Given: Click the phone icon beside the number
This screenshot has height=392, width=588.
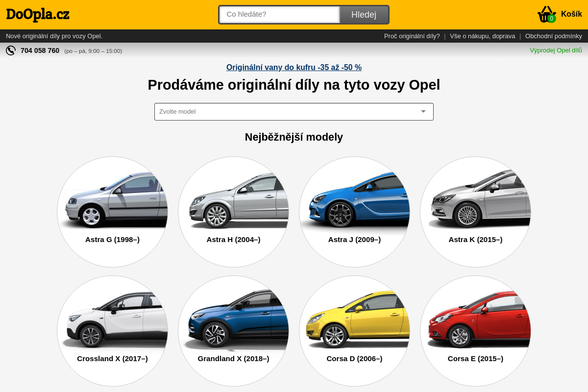Looking at the screenshot, I should click(11, 50).
